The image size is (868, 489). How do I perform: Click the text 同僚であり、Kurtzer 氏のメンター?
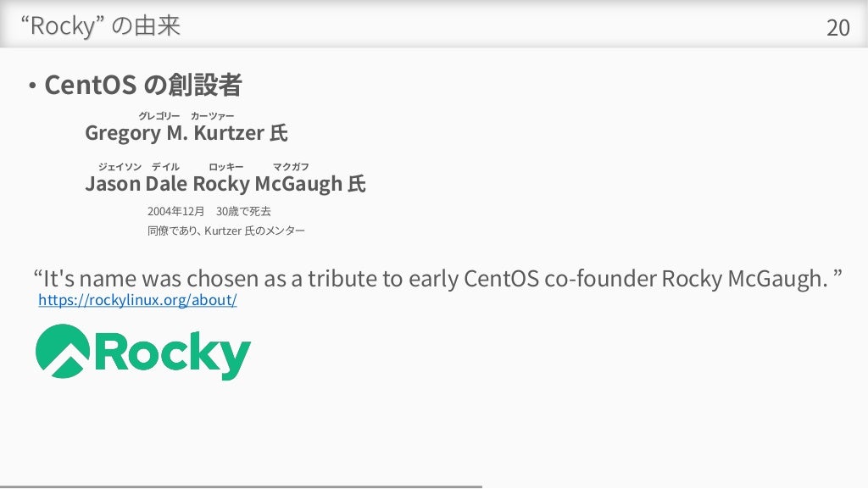pyautogui.click(x=225, y=231)
